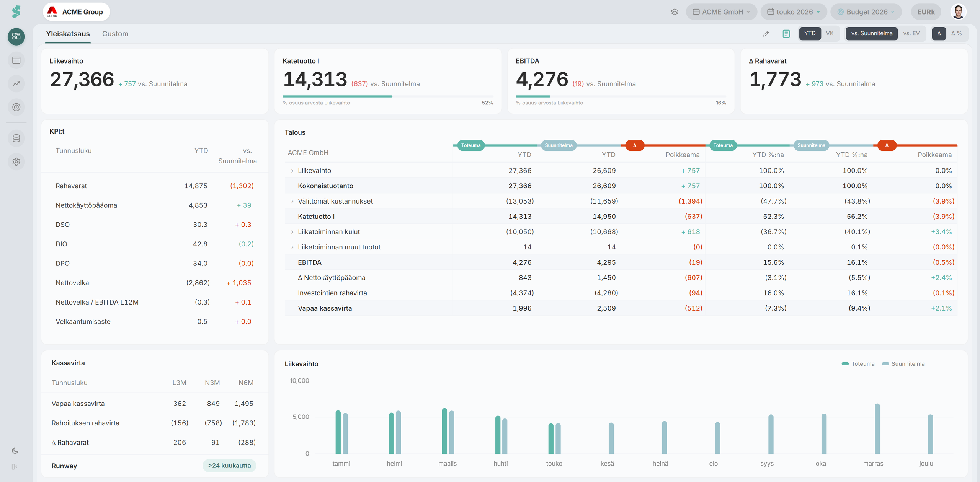Screen dimensions: 980x482
Task: Switch to the Custom tab
Action: click(115, 34)
